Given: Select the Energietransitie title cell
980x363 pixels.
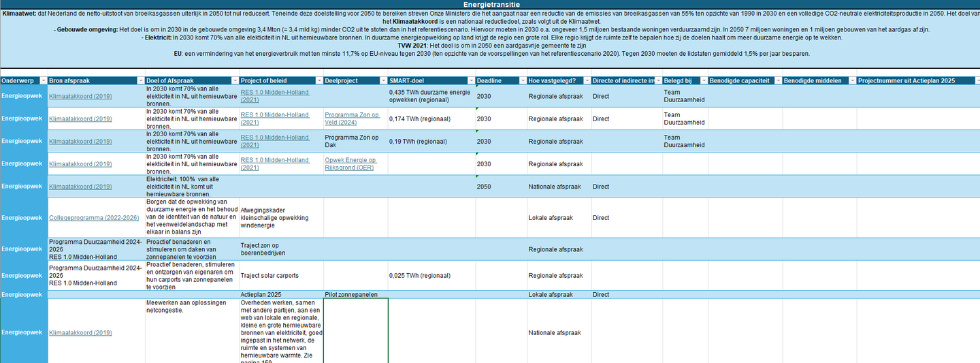Looking at the screenshot, I should click(x=490, y=4).
